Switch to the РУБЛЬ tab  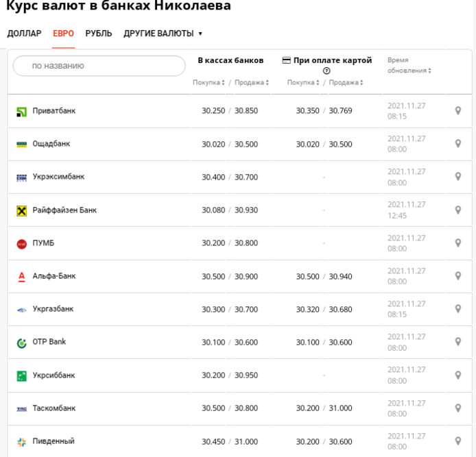click(x=99, y=34)
